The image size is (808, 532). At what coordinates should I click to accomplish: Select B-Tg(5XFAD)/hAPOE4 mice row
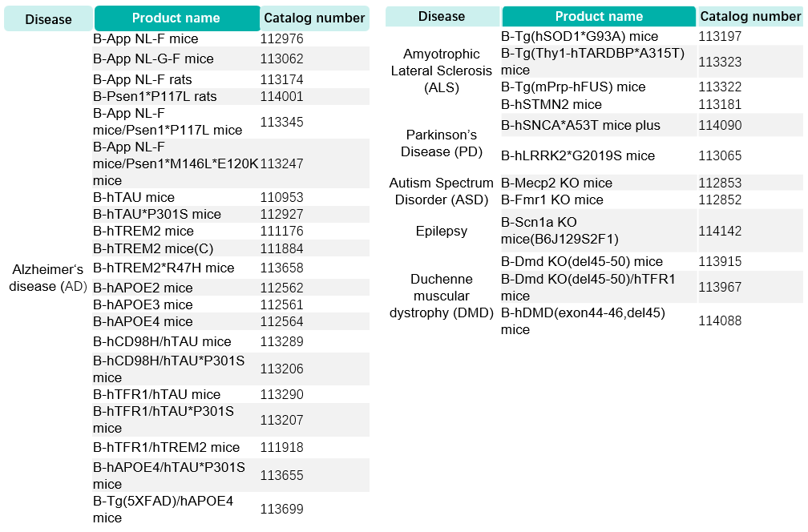click(x=231, y=509)
